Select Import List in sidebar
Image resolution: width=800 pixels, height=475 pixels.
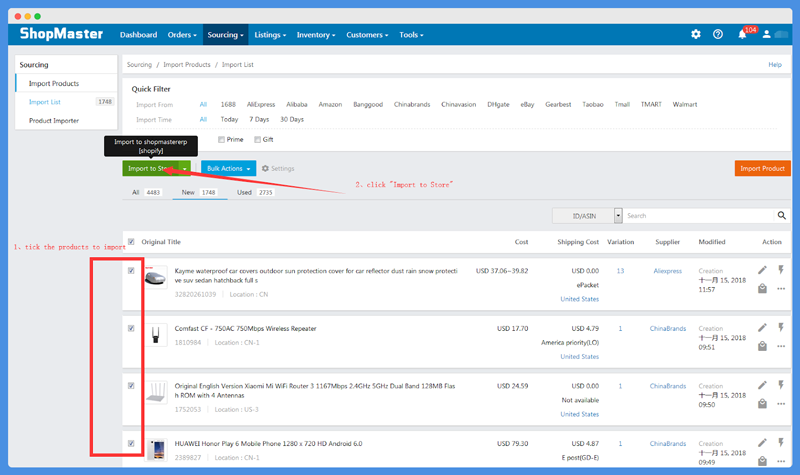click(44, 102)
